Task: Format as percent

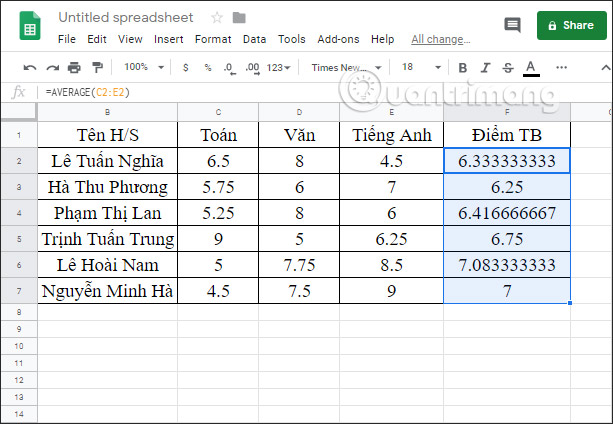Action: [x=208, y=68]
